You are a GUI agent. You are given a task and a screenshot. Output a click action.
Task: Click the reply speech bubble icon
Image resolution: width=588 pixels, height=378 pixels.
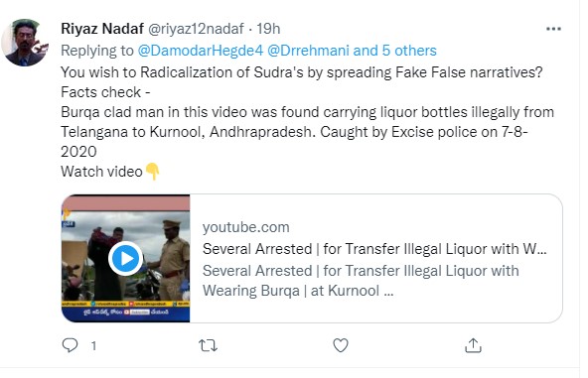71,345
